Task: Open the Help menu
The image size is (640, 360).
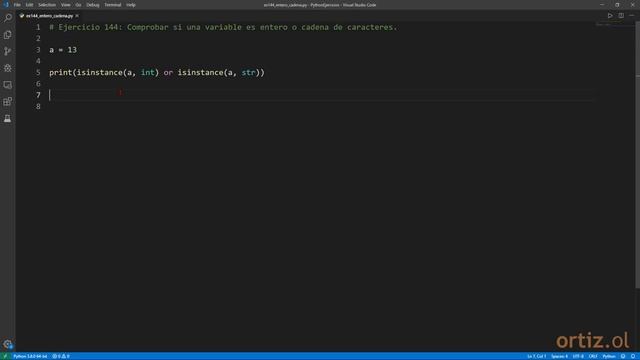Action: (131, 5)
